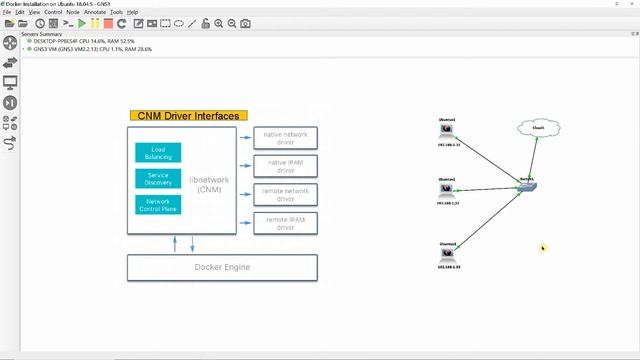Image resolution: width=640 pixels, height=360 pixels.
Task: Select the link between Ubuntu3 and Switch1
Action: [489, 220]
